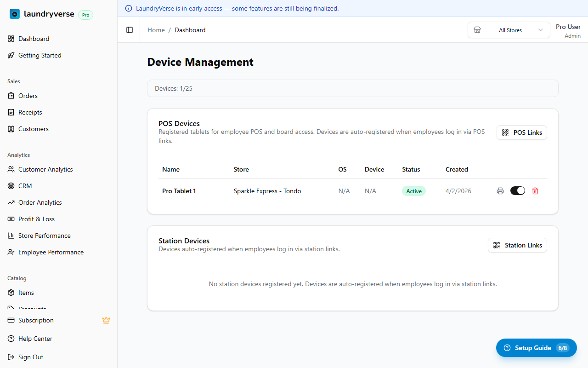The height and width of the screenshot is (368, 588).
Task: Open Orders in the sidebar
Action: pos(28,96)
